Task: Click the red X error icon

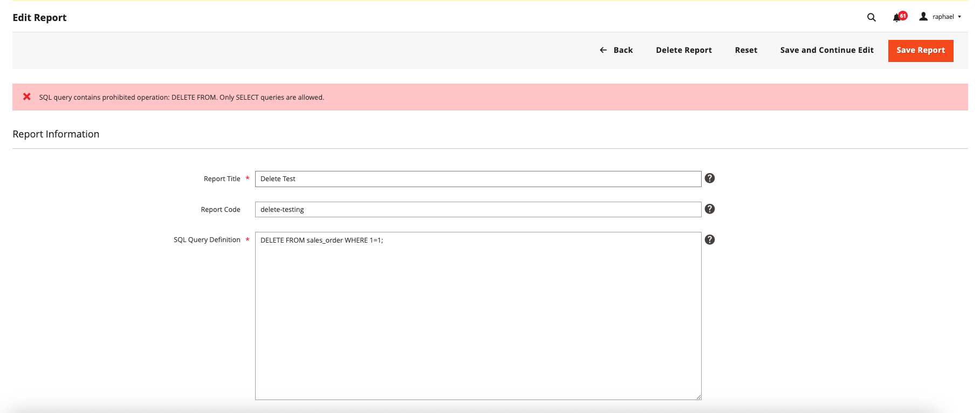Action: click(26, 97)
